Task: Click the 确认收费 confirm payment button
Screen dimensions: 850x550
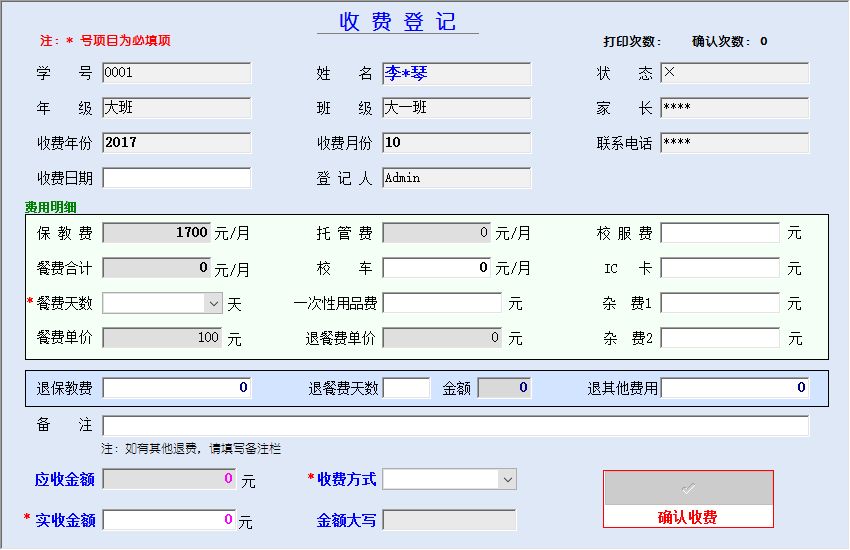Action: point(688,499)
